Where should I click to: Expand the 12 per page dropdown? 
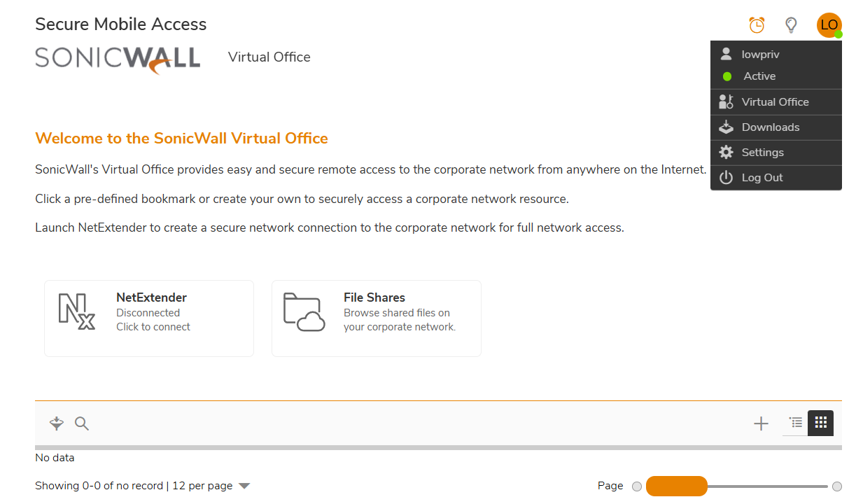click(244, 486)
